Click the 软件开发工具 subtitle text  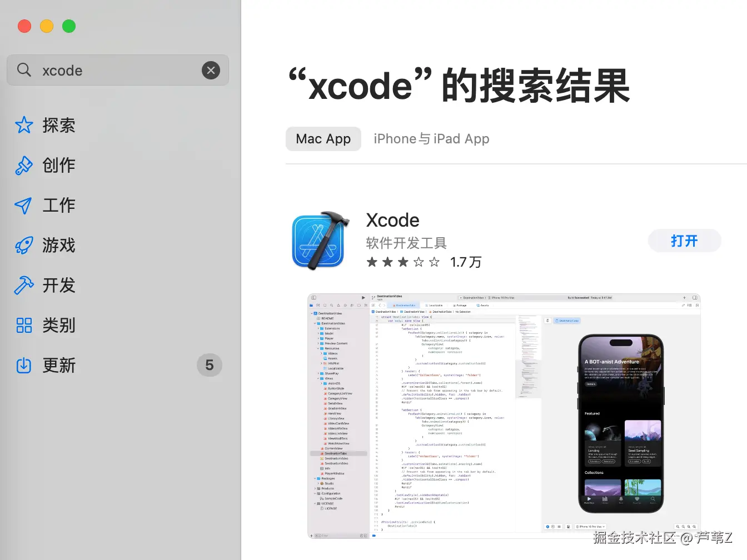pos(406,243)
